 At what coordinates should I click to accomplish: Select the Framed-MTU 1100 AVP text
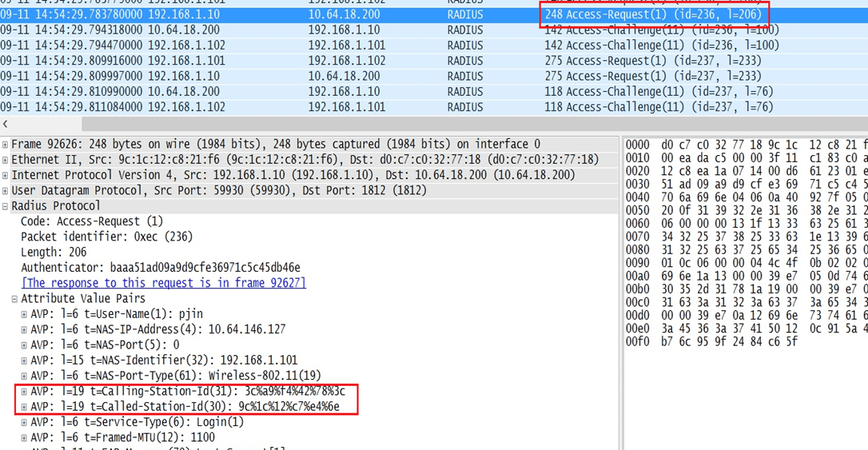pos(123,438)
